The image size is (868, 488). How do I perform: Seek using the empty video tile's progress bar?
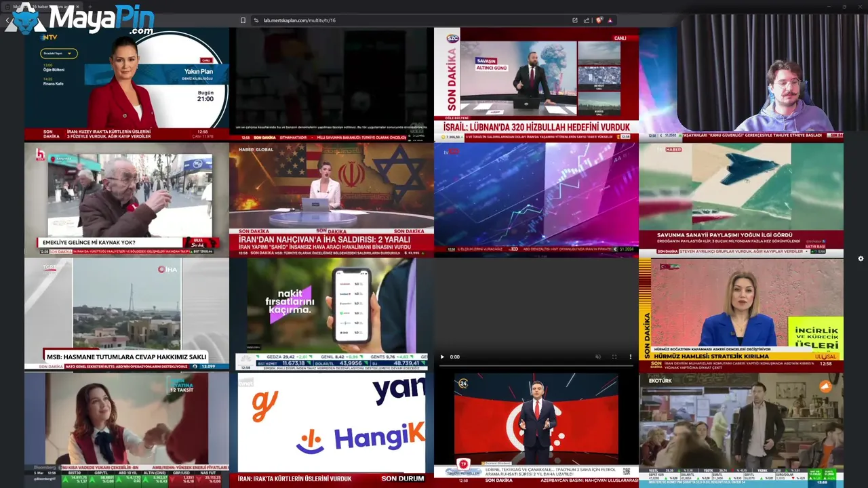click(x=536, y=366)
